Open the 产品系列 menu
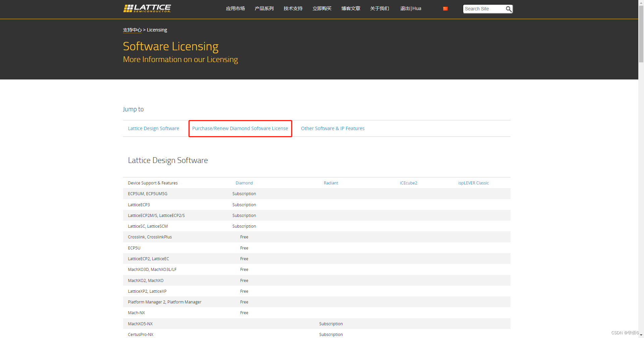644x338 pixels. [264, 9]
